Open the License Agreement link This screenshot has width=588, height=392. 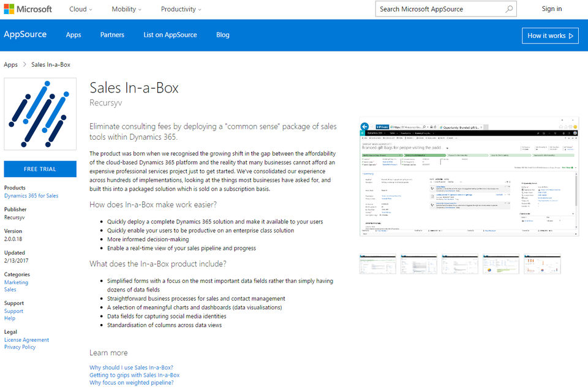coord(26,340)
